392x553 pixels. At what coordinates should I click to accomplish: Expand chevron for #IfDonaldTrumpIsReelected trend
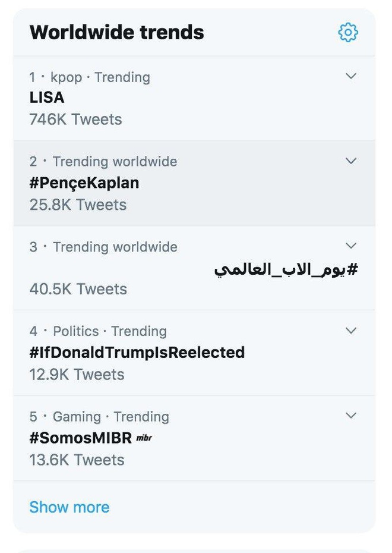coord(351,331)
